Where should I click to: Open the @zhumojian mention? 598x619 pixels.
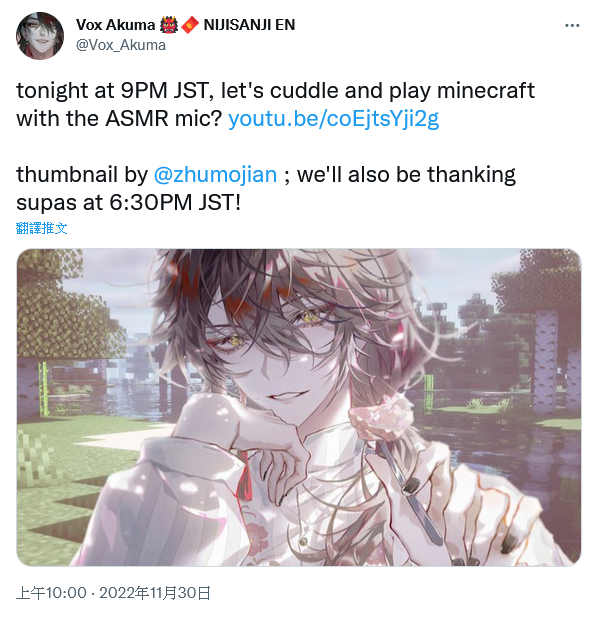tap(215, 174)
